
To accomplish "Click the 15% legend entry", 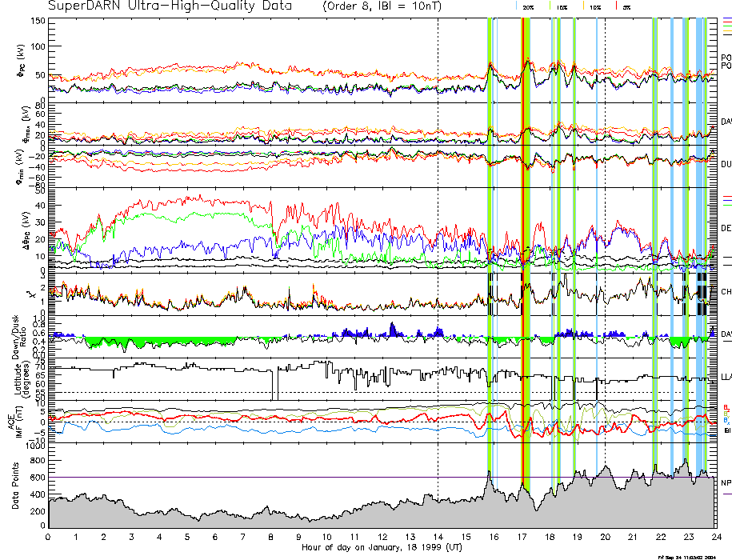I will click(562, 6).
